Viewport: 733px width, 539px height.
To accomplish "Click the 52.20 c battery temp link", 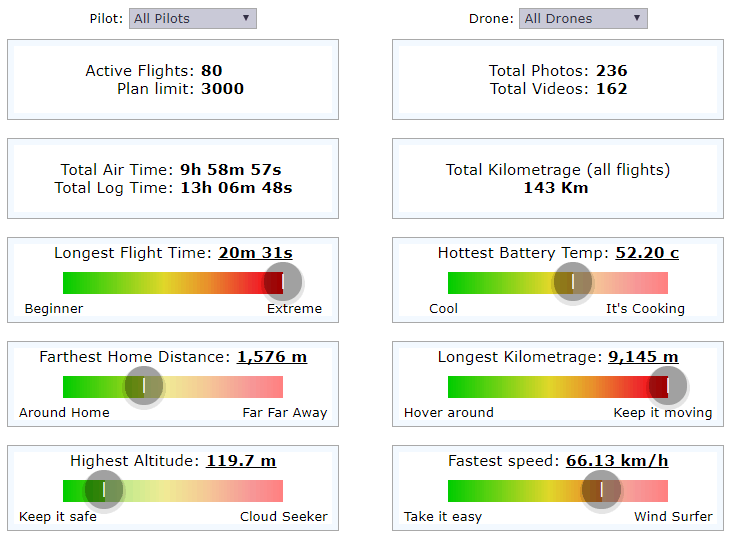I will coord(647,253).
